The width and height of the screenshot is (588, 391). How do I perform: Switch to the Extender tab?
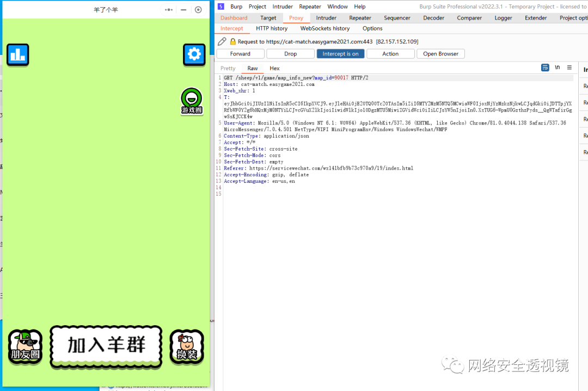tap(536, 17)
